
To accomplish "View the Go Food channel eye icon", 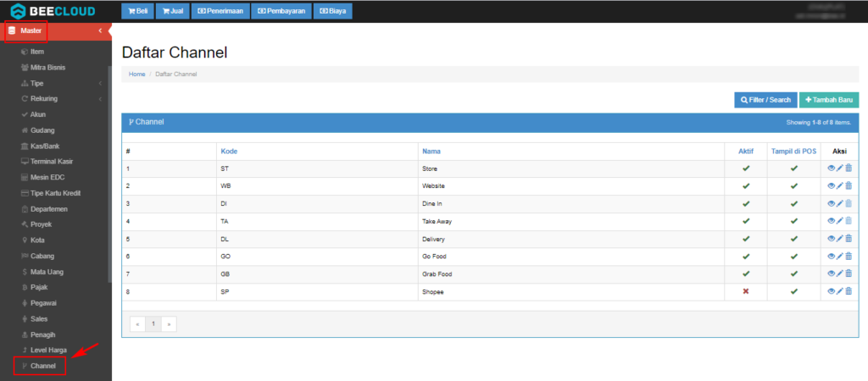I will click(x=831, y=256).
